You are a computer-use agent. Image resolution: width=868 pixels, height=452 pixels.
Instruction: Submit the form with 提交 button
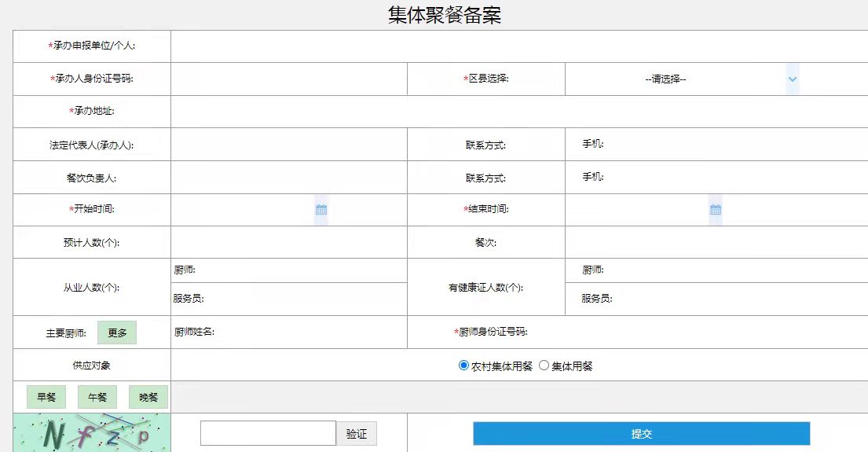click(x=641, y=434)
